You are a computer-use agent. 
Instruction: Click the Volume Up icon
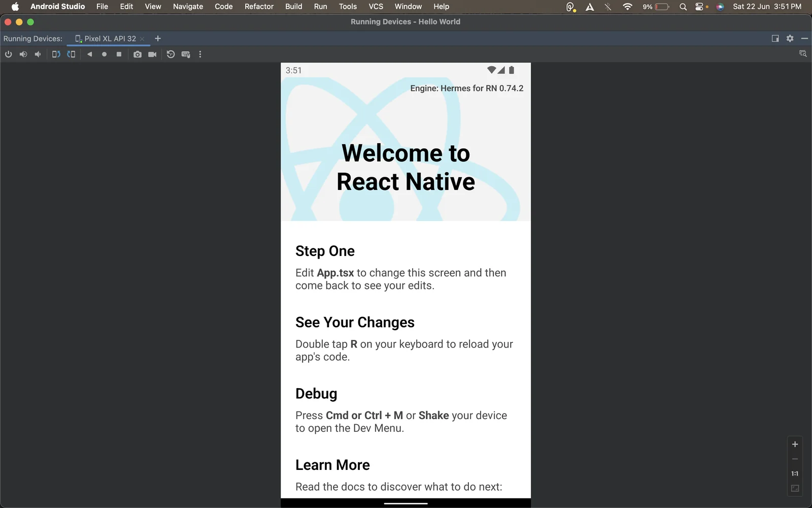pos(23,54)
